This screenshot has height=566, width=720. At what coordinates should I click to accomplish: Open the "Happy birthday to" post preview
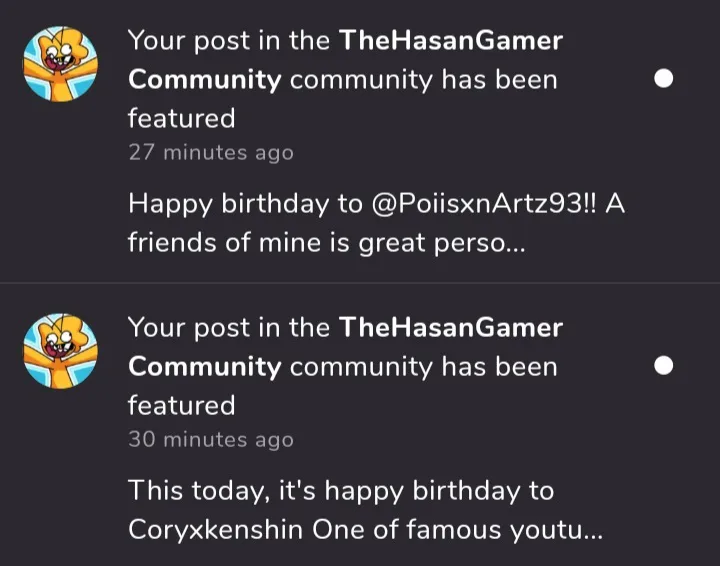[244, 204]
